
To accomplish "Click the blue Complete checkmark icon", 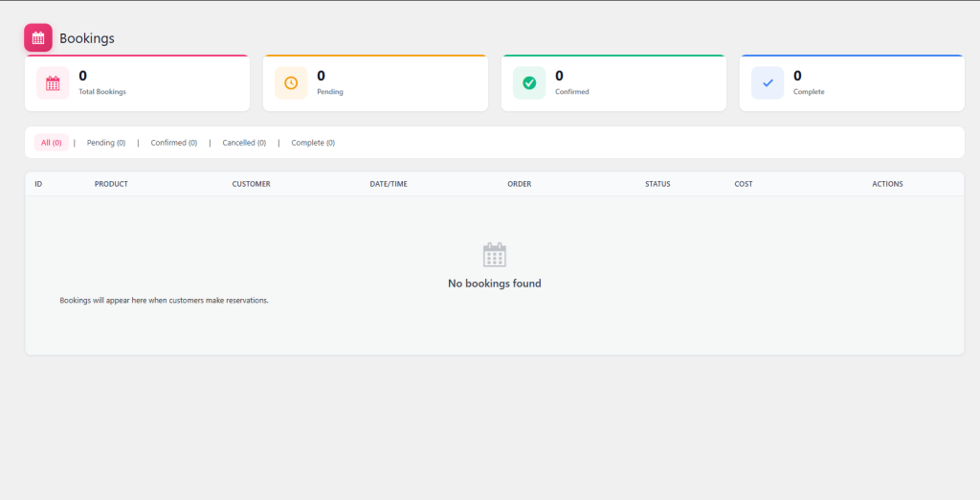I will point(768,83).
